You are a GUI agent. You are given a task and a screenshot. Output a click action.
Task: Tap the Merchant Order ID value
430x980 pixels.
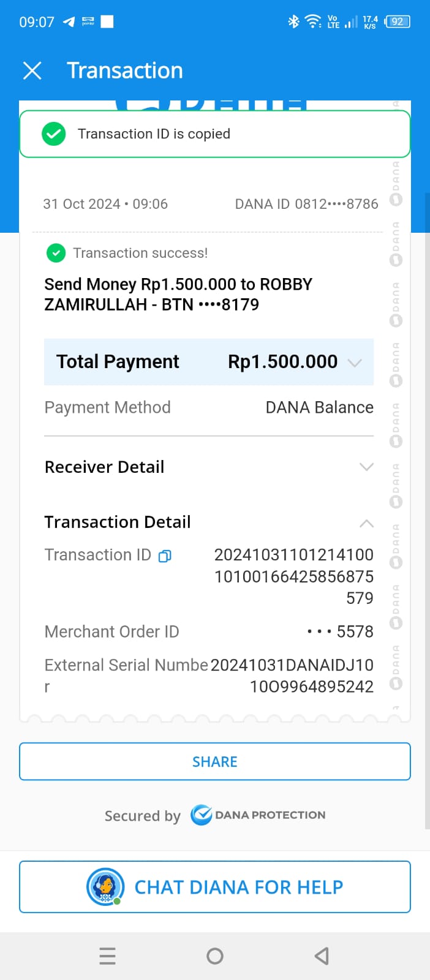(x=341, y=632)
